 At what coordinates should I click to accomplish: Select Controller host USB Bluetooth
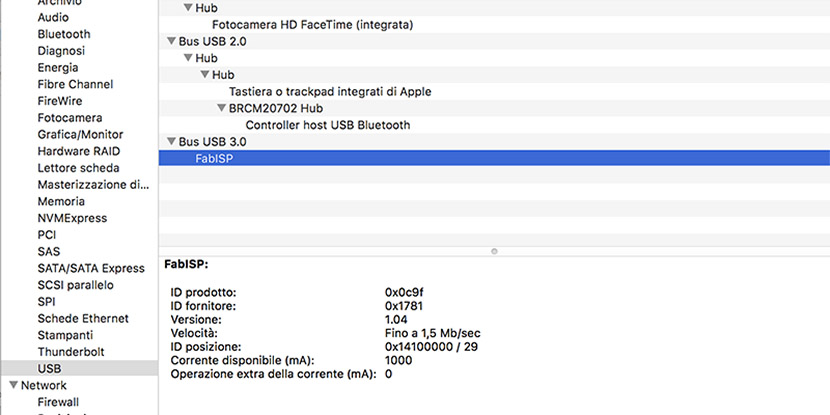(x=328, y=125)
